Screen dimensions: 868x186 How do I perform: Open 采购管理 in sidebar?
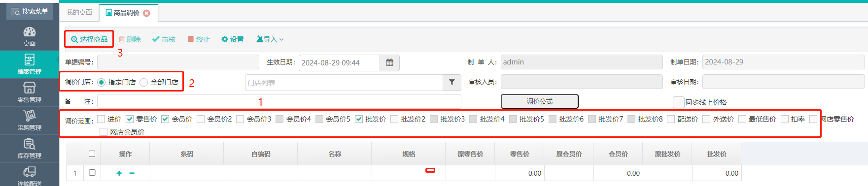(x=30, y=120)
